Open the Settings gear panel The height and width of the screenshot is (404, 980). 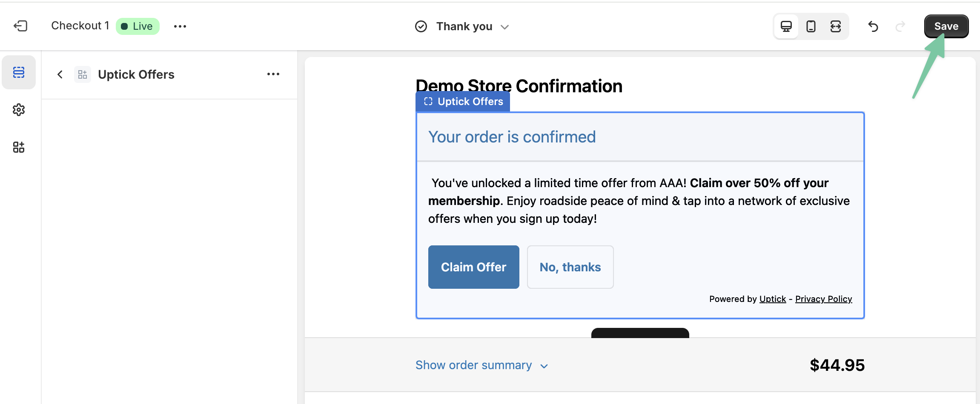pos(19,110)
